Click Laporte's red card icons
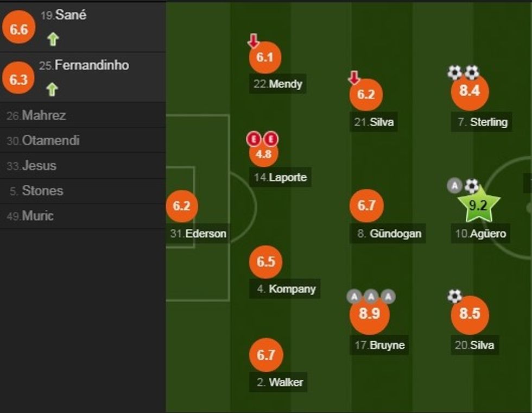Image resolution: width=532 pixels, height=413 pixels. [263, 139]
